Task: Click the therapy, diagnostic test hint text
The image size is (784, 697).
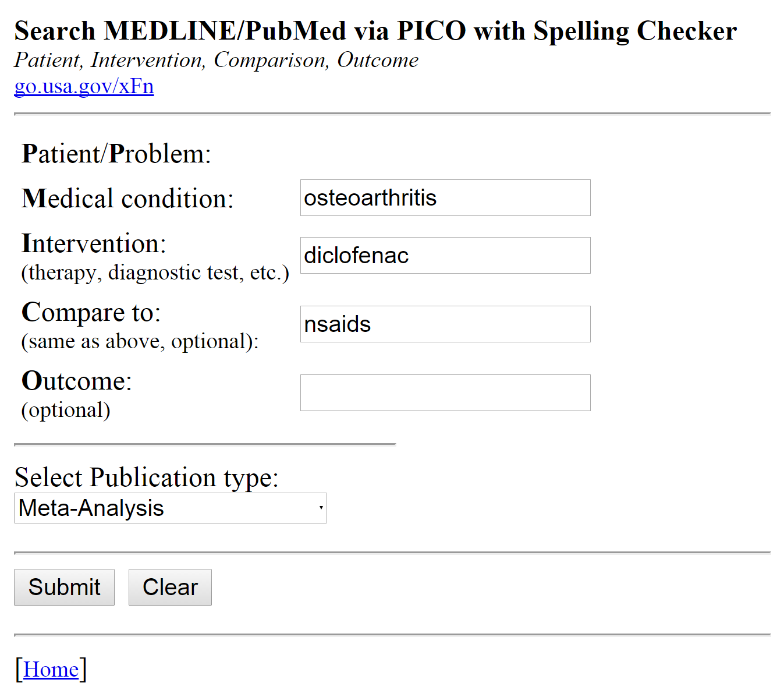Action: (x=155, y=273)
